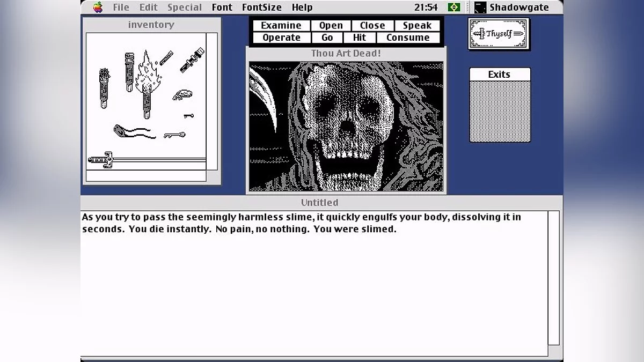Image resolution: width=644 pixels, height=362 pixels.
Task: Open the Special menu
Action: (185, 7)
